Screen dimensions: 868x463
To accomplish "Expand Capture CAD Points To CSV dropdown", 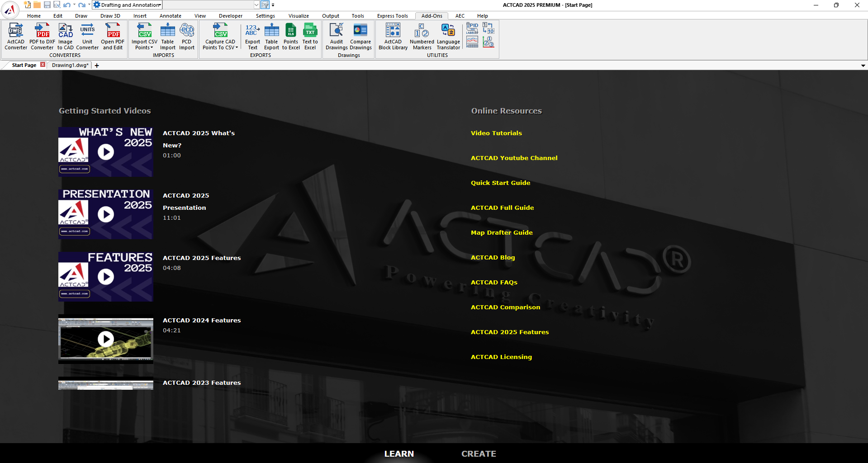I will (237, 47).
